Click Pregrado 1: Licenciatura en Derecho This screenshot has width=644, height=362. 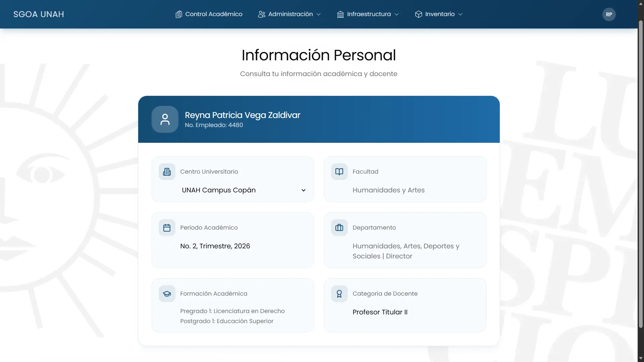coord(232,311)
